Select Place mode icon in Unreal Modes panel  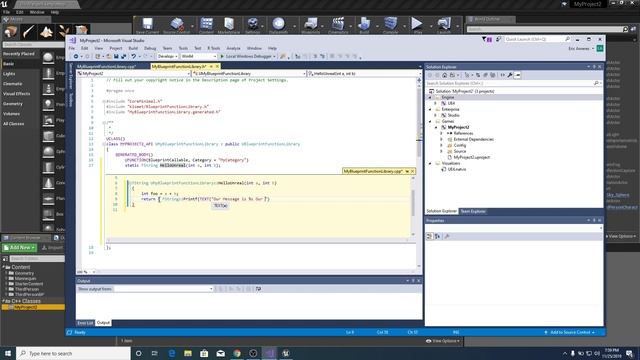click(x=11, y=31)
